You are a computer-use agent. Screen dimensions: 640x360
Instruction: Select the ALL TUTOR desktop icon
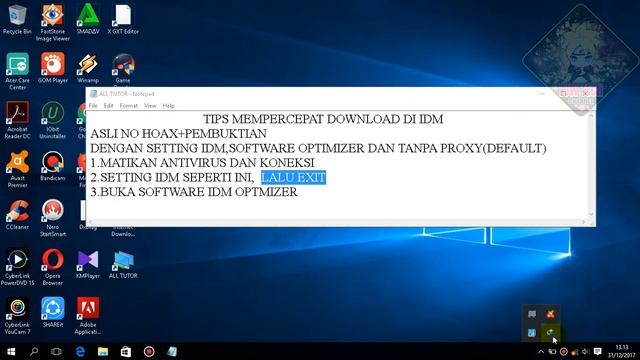click(x=123, y=264)
